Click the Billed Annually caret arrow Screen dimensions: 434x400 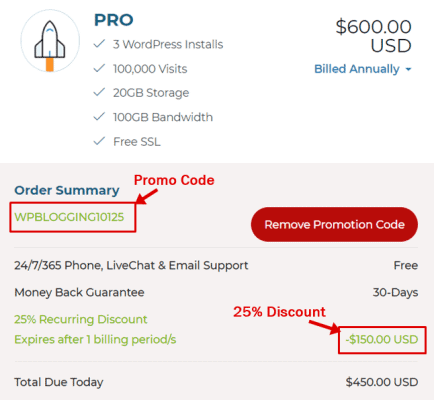coord(408,69)
